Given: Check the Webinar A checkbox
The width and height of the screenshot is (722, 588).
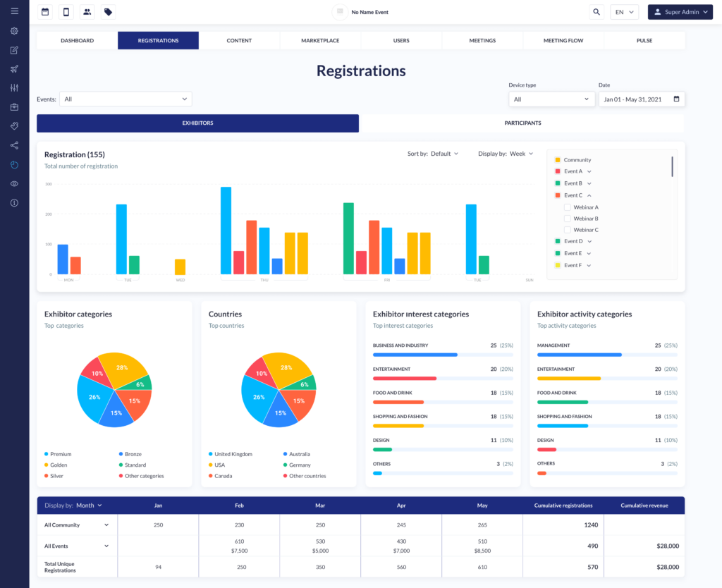Looking at the screenshot, I should [x=568, y=207].
